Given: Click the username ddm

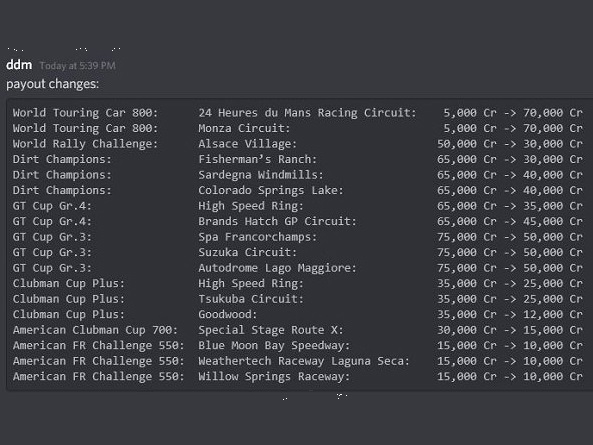Looking at the screenshot, I should click(x=19, y=65).
